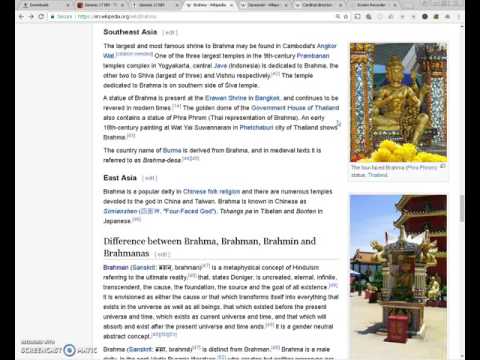The height and width of the screenshot is (360, 480).
Task: Open the Chinese folk religion link
Action: click(x=211, y=191)
